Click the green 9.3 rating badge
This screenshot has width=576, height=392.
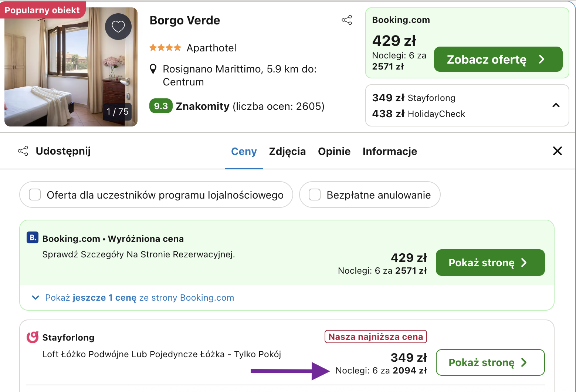161,106
